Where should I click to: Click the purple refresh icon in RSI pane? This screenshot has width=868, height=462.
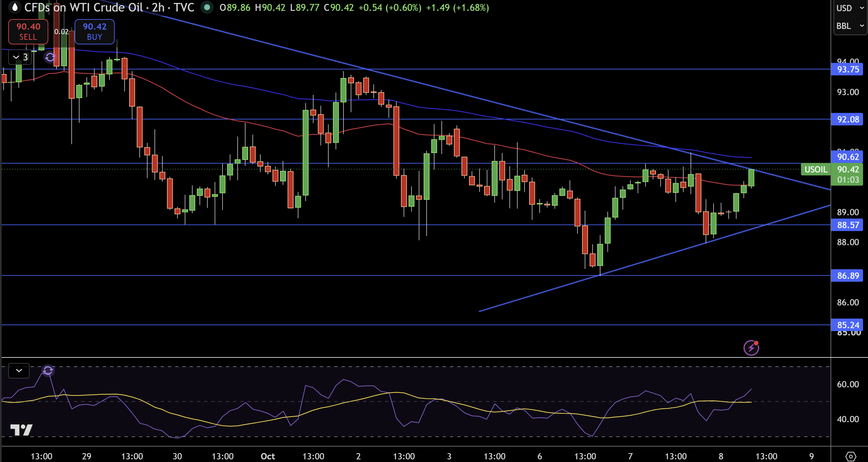click(x=48, y=371)
